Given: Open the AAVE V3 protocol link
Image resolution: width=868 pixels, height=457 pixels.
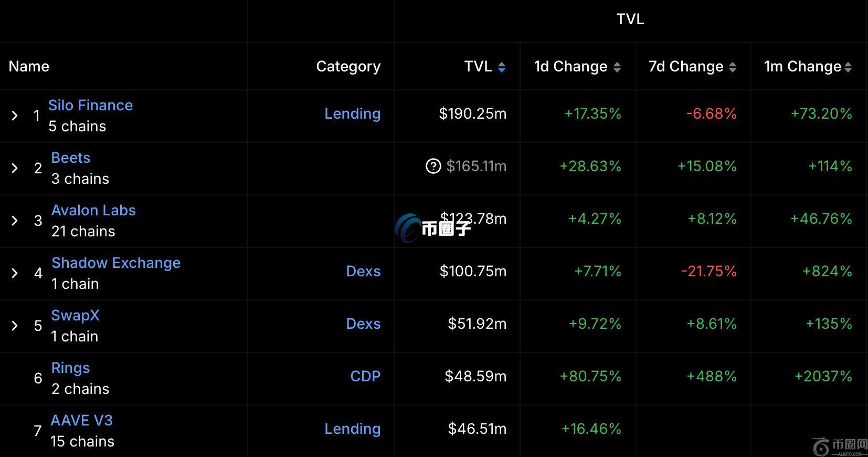Looking at the screenshot, I should (x=81, y=421).
